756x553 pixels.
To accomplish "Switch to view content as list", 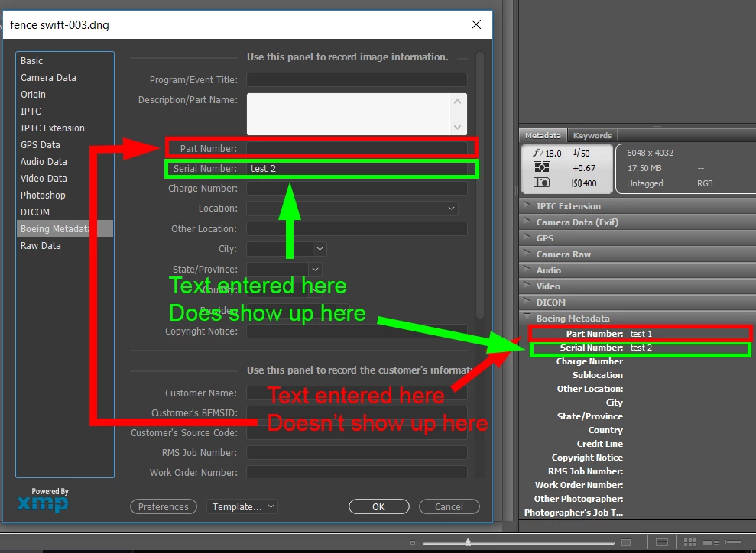I will (733, 542).
